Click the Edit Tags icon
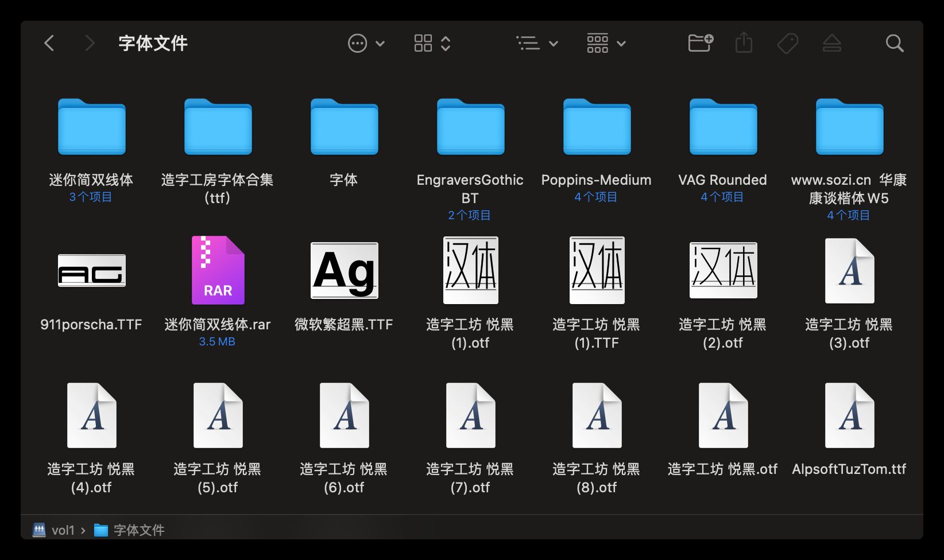This screenshot has width=944, height=560. 787,43
